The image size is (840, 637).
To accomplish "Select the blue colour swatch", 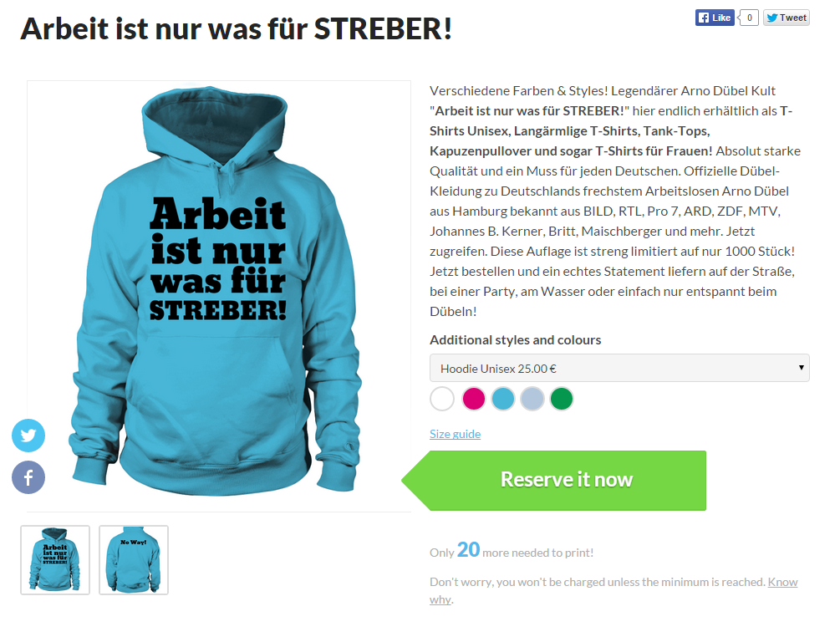I will point(503,399).
